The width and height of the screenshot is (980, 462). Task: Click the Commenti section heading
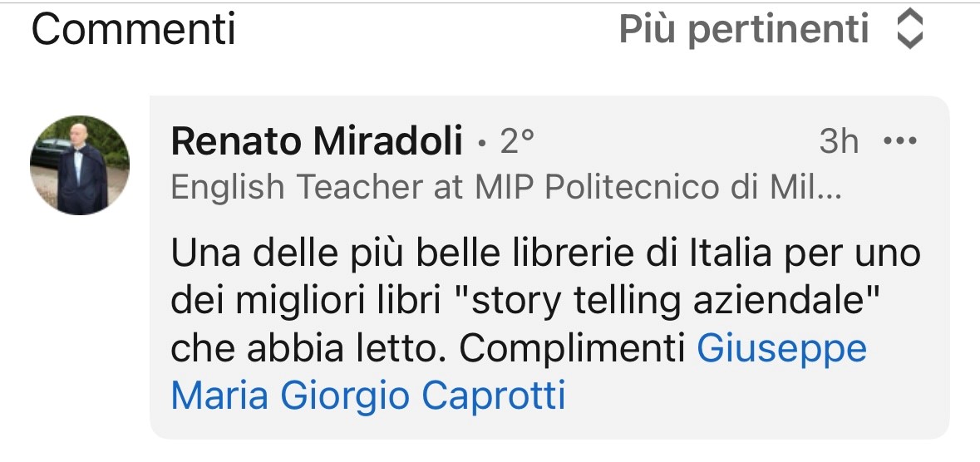134,30
